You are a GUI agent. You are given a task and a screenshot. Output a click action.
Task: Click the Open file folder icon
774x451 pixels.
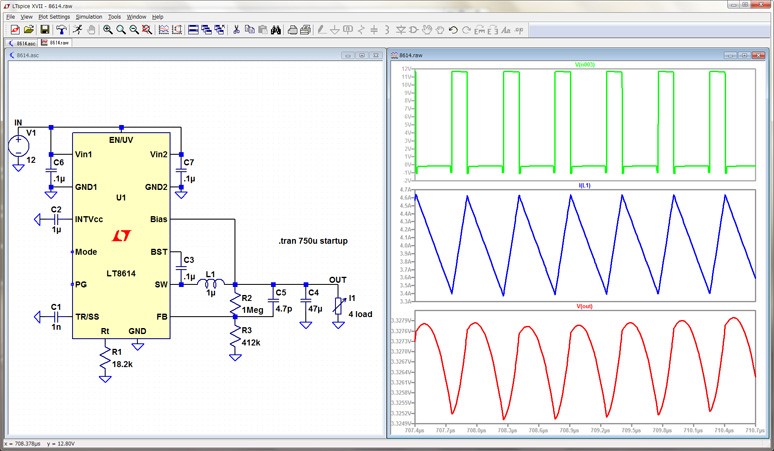click(x=27, y=30)
